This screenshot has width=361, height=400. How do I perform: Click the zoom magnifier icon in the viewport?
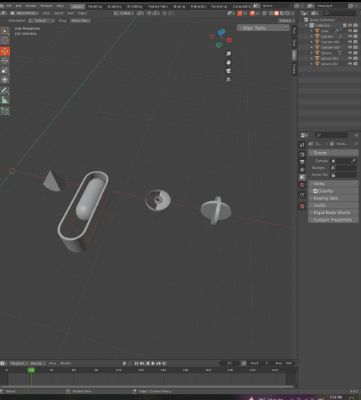228,54
